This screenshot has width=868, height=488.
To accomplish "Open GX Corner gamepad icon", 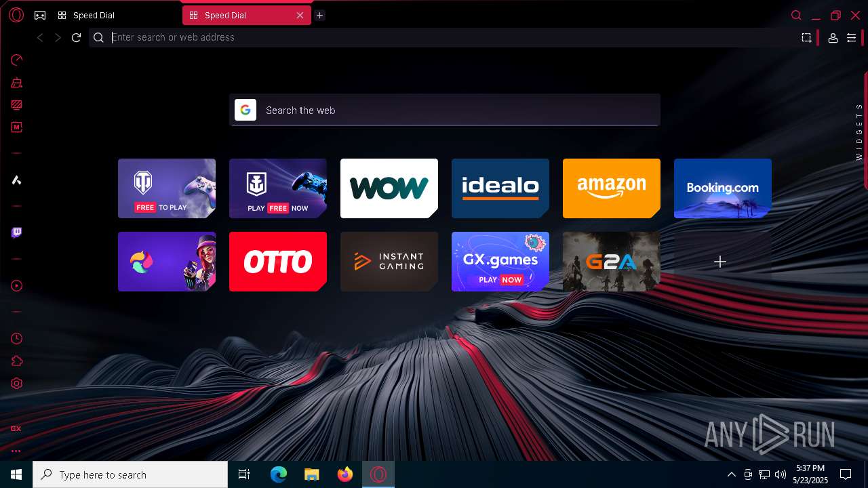I will coord(40,15).
